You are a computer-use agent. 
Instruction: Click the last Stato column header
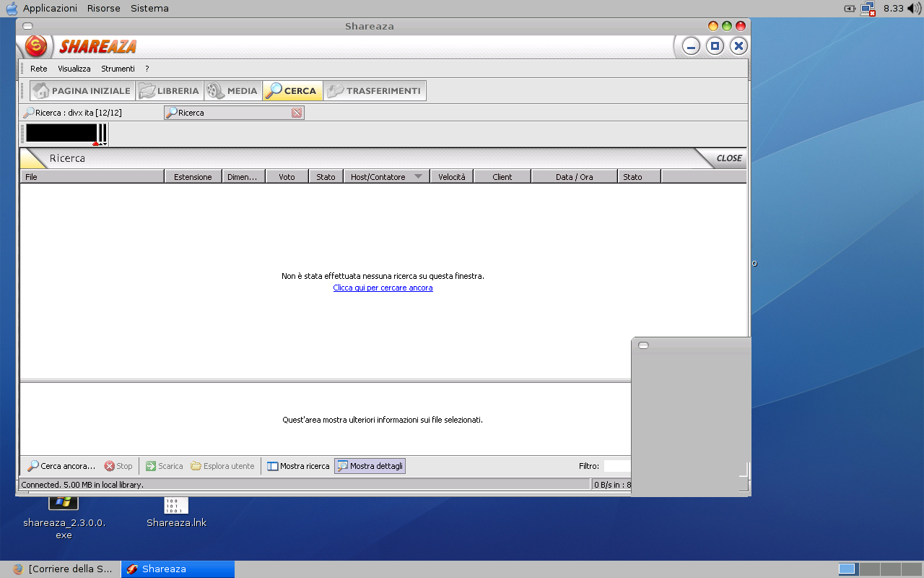640,177
